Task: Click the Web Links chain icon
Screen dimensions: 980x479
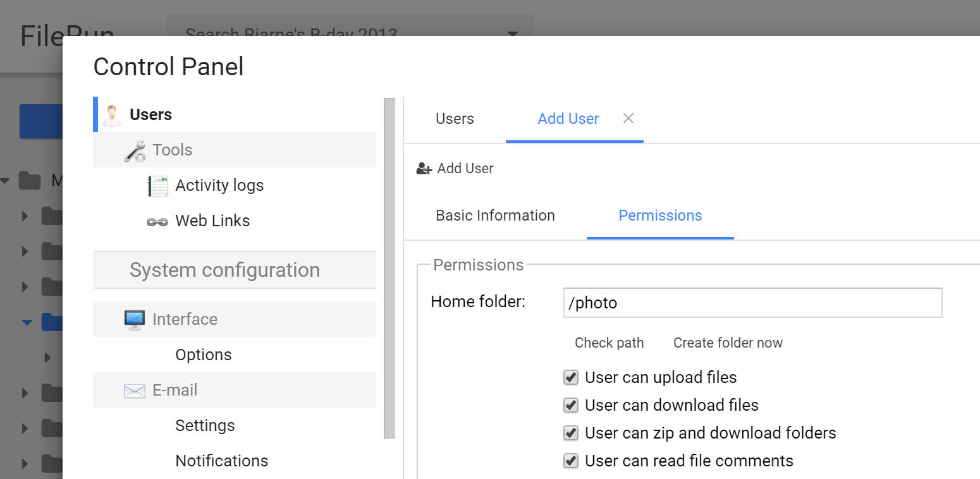Action: tap(156, 221)
